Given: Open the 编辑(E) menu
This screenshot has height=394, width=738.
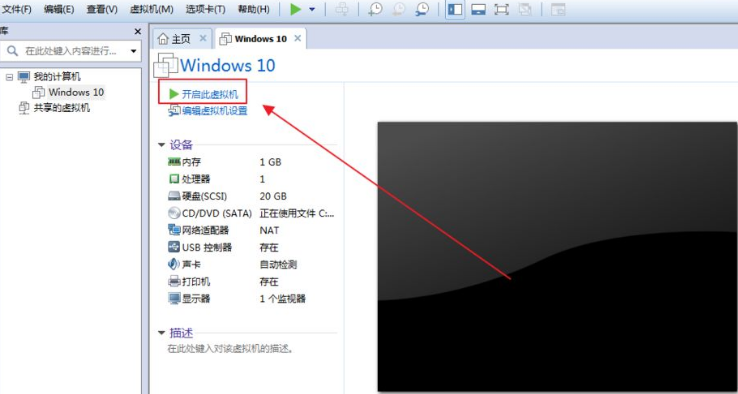Looking at the screenshot, I should pyautogui.click(x=59, y=9).
